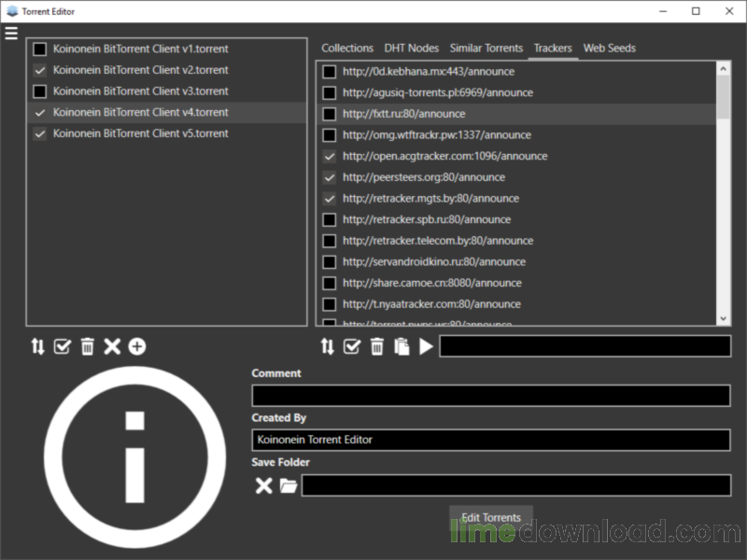Click the clear Save Folder X icon
This screenshot has height=560, width=747.
tap(266, 486)
